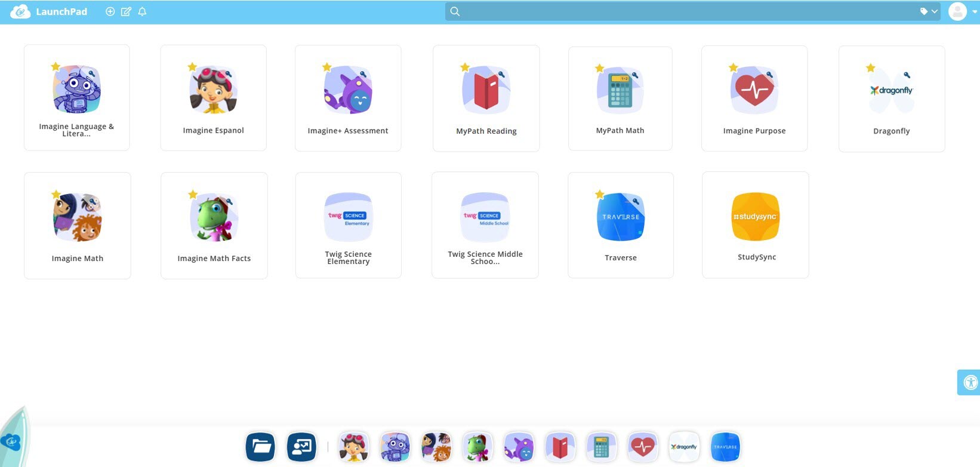
Task: Launch Traverse from the bottom dock
Action: click(725, 447)
